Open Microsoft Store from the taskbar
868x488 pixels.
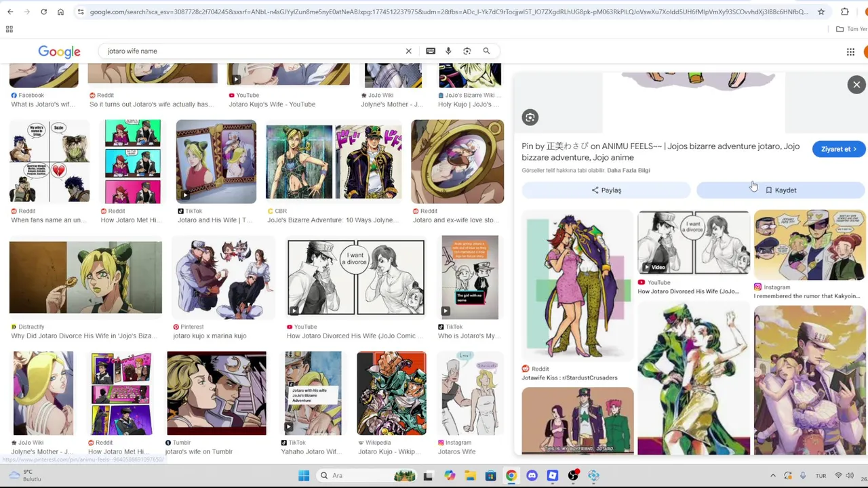coord(490,476)
